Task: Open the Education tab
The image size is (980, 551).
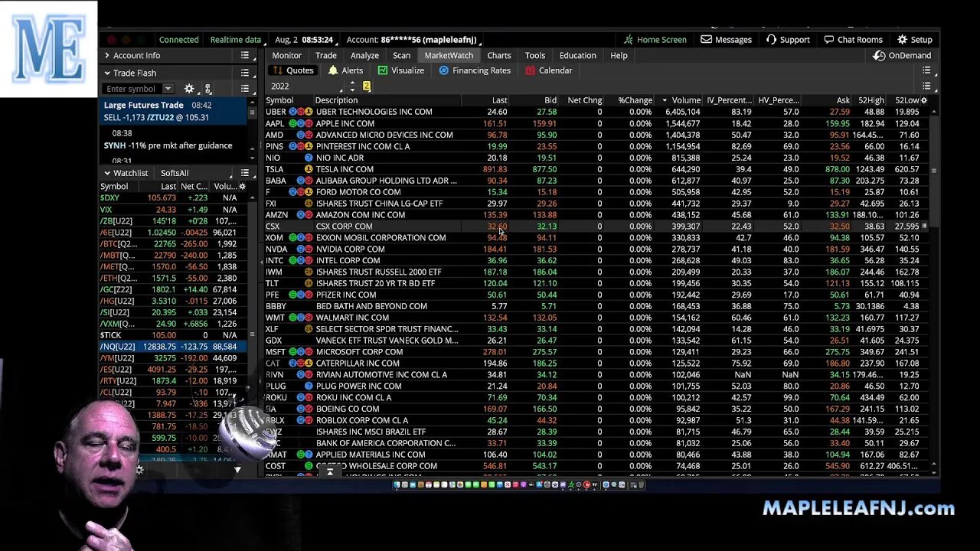Action: pos(577,56)
